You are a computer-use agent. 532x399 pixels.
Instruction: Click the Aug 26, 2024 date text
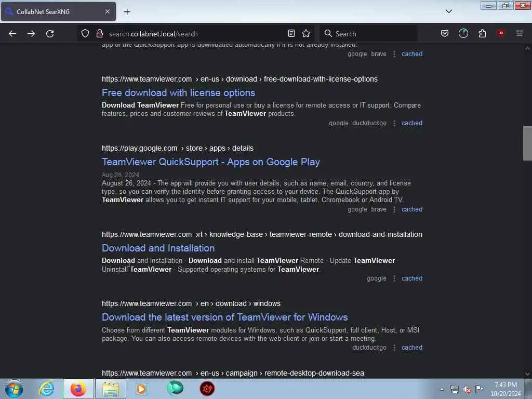point(121,175)
